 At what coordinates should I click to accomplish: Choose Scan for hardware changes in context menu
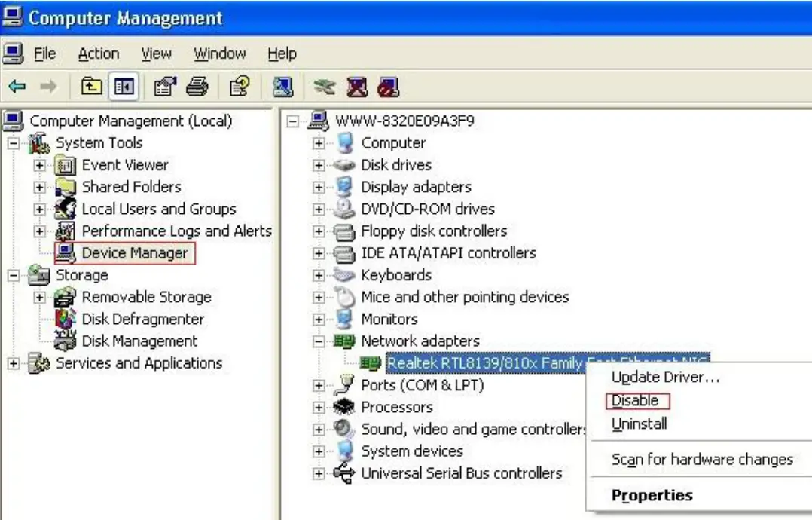coord(702,460)
